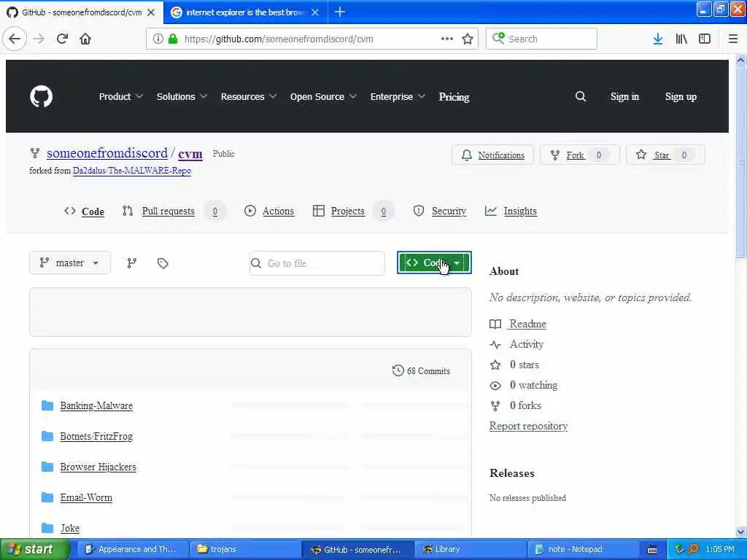Expand the Resources menu
The width and height of the screenshot is (747, 560).
248,97
